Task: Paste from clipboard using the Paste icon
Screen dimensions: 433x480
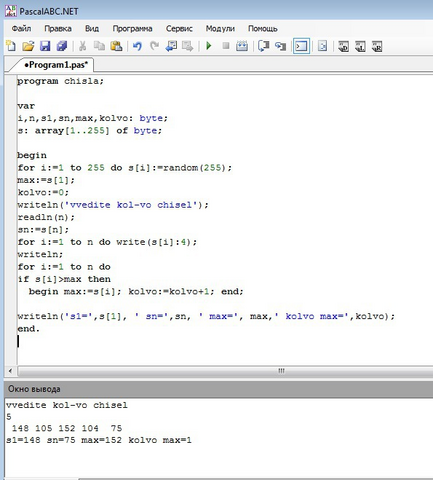Action: [x=116, y=46]
